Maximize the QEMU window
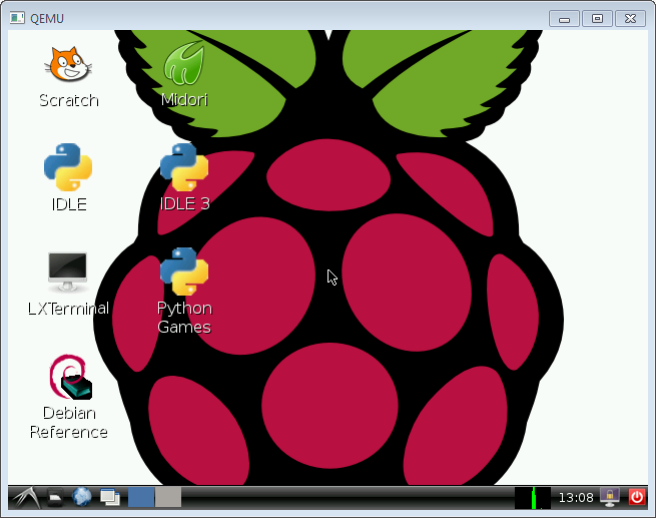 coord(597,19)
